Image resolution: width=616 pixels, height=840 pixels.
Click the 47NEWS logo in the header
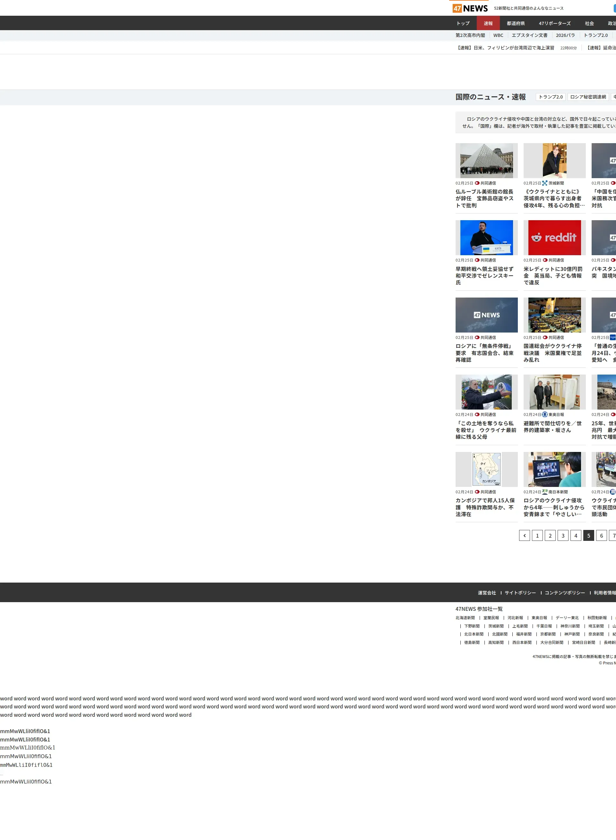pyautogui.click(x=470, y=8)
